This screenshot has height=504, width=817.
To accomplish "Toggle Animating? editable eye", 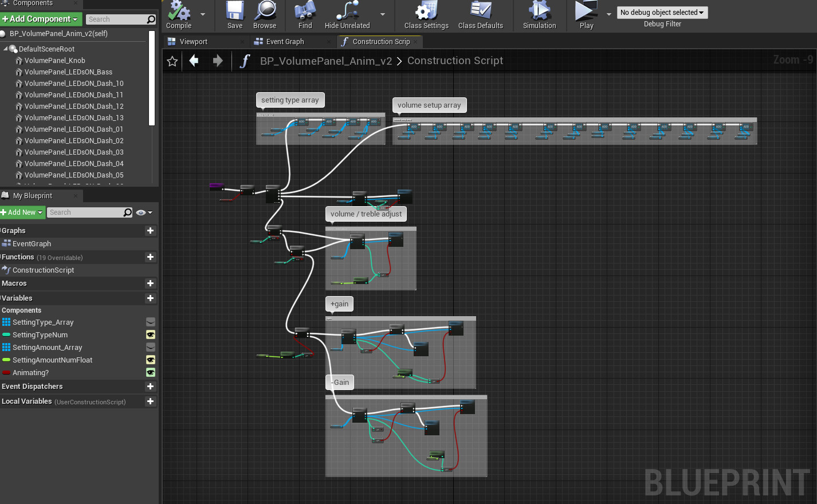I will coord(151,372).
